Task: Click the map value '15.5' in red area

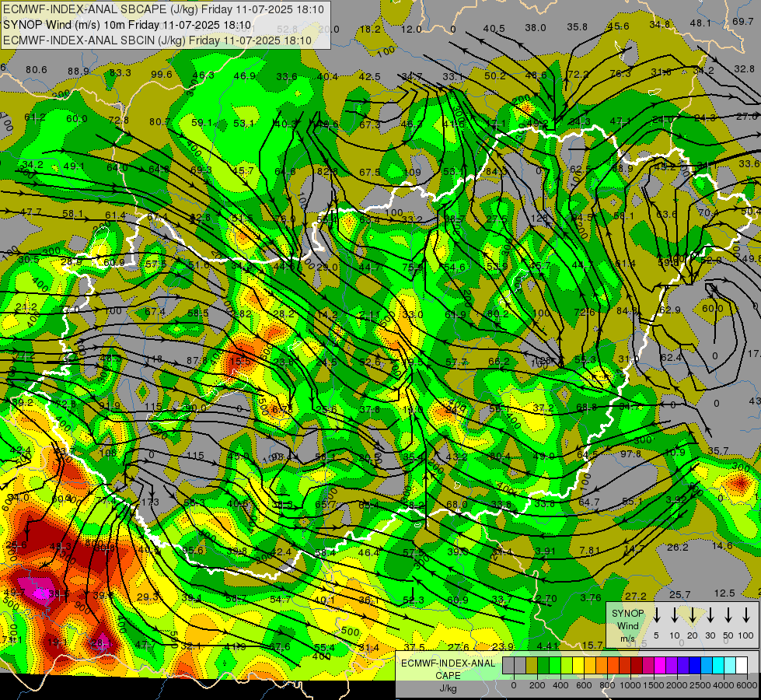Action: [241, 361]
